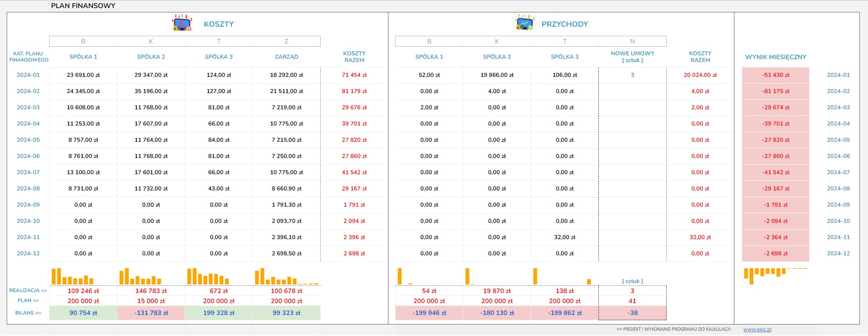Select the 2024-12 label on right side

tap(838, 253)
